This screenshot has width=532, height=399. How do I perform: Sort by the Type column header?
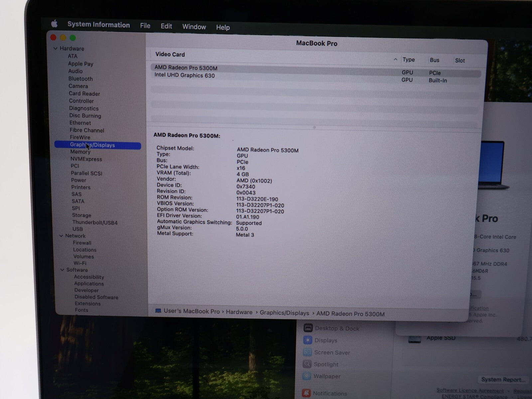[409, 60]
